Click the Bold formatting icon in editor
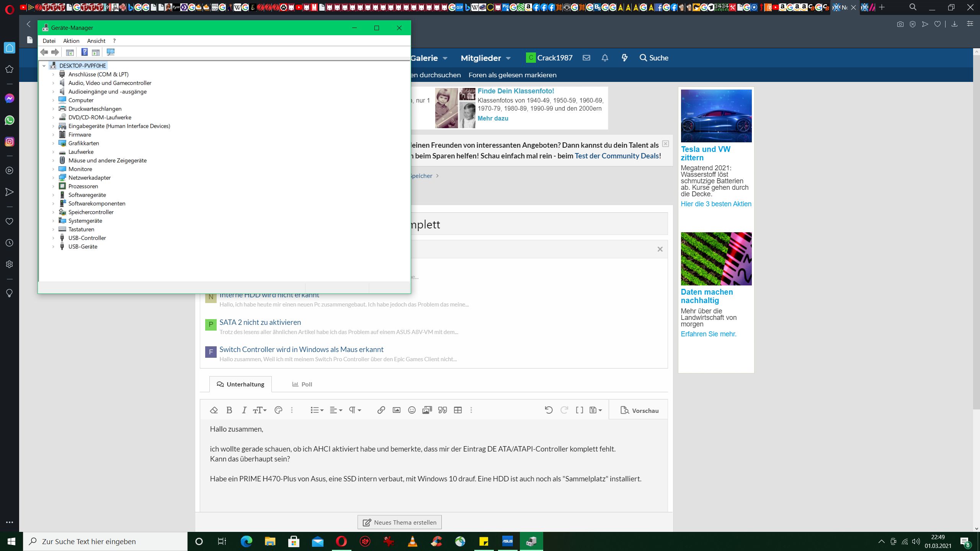 [229, 410]
